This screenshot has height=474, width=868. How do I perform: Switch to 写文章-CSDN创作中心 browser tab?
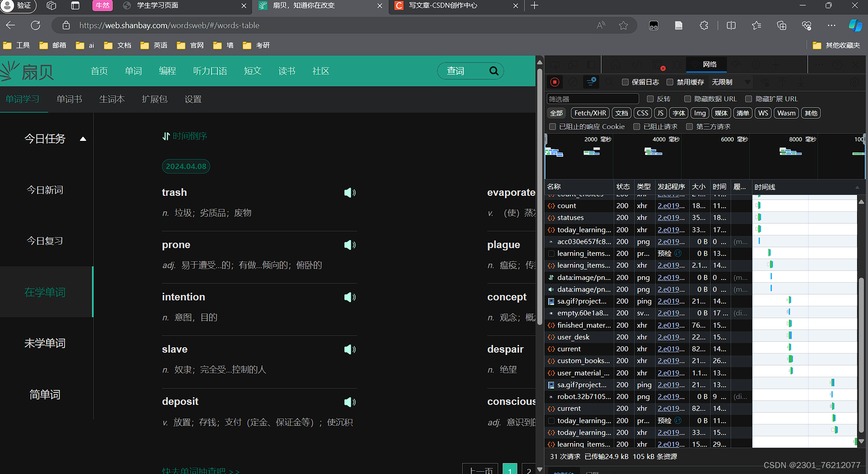(456, 5)
